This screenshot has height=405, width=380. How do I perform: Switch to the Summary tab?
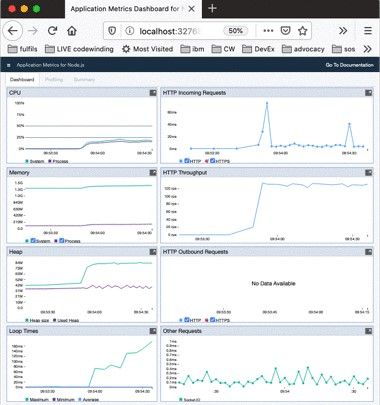coord(84,80)
